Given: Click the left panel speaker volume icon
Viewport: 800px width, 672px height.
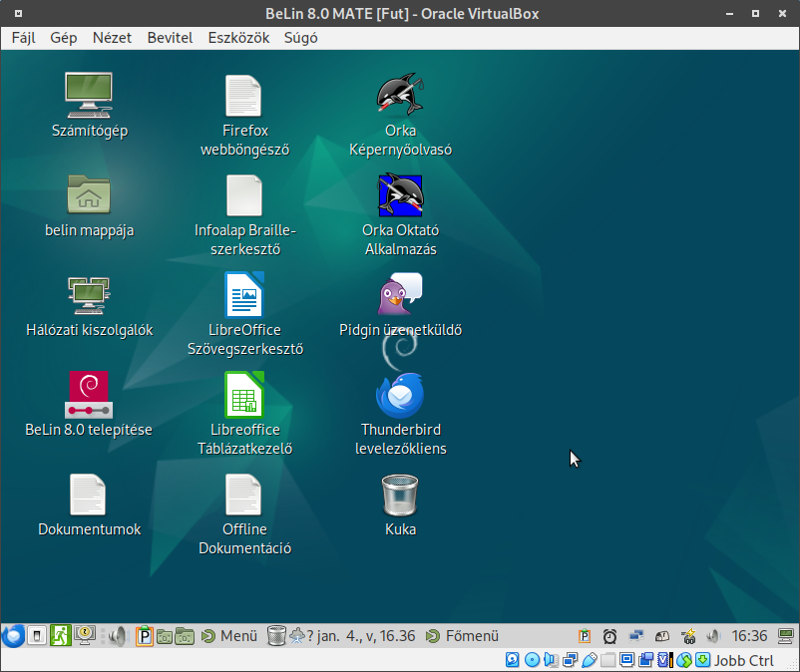Looking at the screenshot, I should click(x=119, y=636).
